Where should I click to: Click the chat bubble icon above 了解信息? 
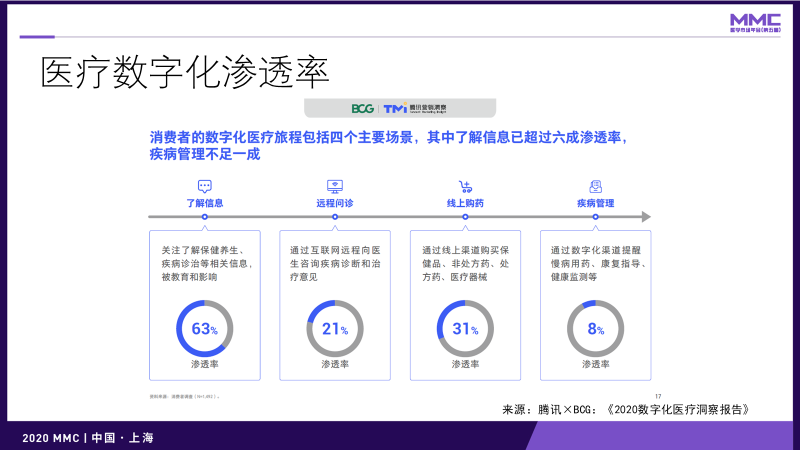pyautogui.click(x=205, y=186)
